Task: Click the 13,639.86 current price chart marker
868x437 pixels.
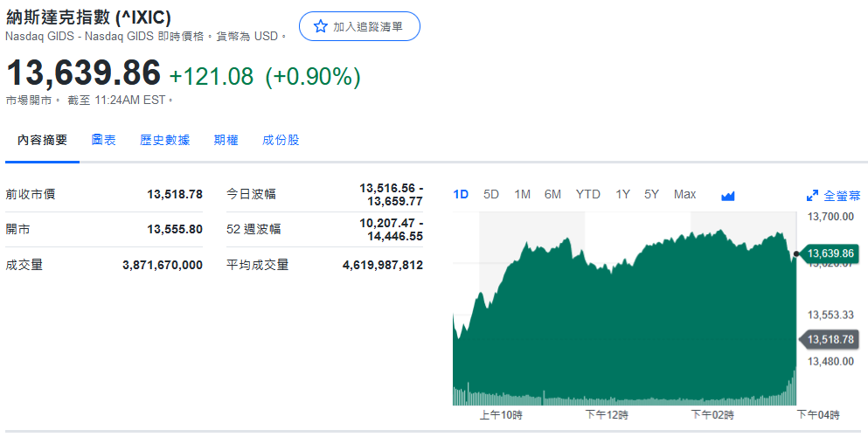Action: [830, 253]
